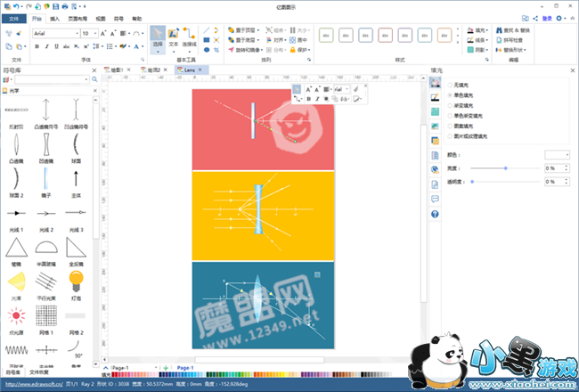
Task: Expand the 置于底层 (Send to back) dropdown
Action: click(x=258, y=40)
